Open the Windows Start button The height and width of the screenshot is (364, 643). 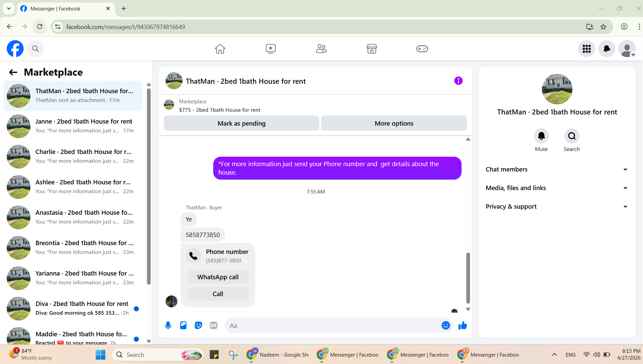(x=100, y=355)
